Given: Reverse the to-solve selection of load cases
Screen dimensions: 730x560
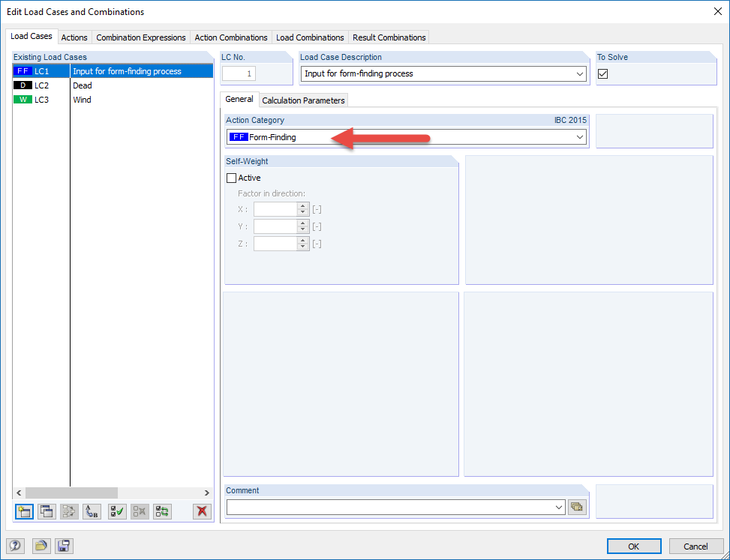Looking at the screenshot, I should point(161,511).
